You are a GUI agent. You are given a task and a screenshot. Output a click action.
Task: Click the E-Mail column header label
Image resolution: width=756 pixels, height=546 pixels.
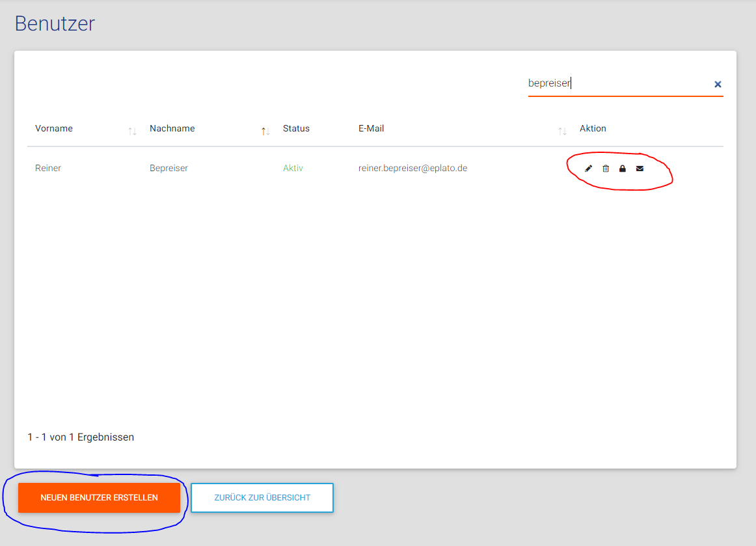point(371,128)
